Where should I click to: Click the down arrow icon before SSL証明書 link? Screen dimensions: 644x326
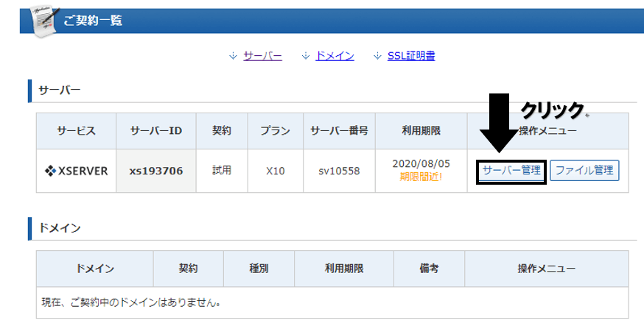click(x=377, y=56)
